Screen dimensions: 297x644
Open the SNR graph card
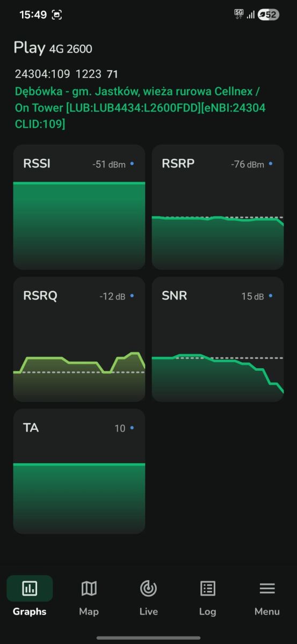(218, 339)
